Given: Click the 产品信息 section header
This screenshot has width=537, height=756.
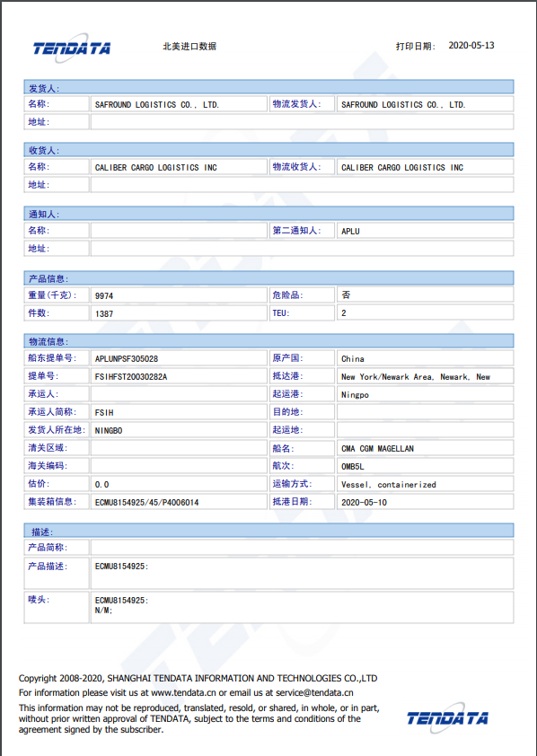Looking at the screenshot, I should tap(268, 278).
